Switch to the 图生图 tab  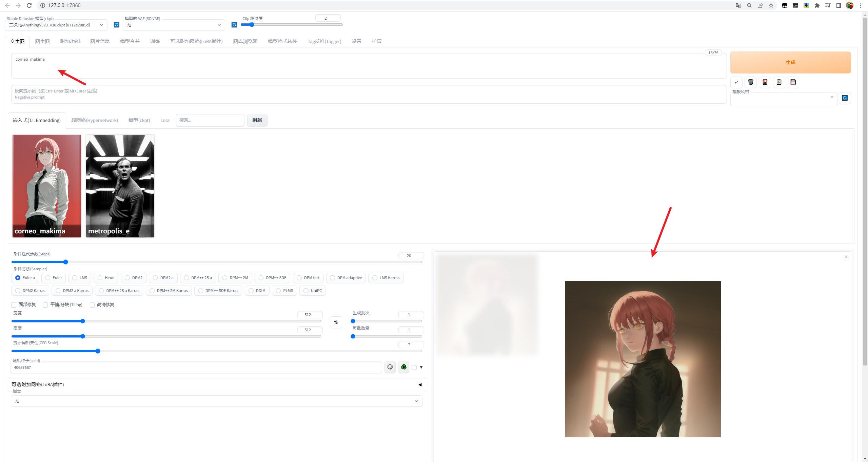point(42,41)
